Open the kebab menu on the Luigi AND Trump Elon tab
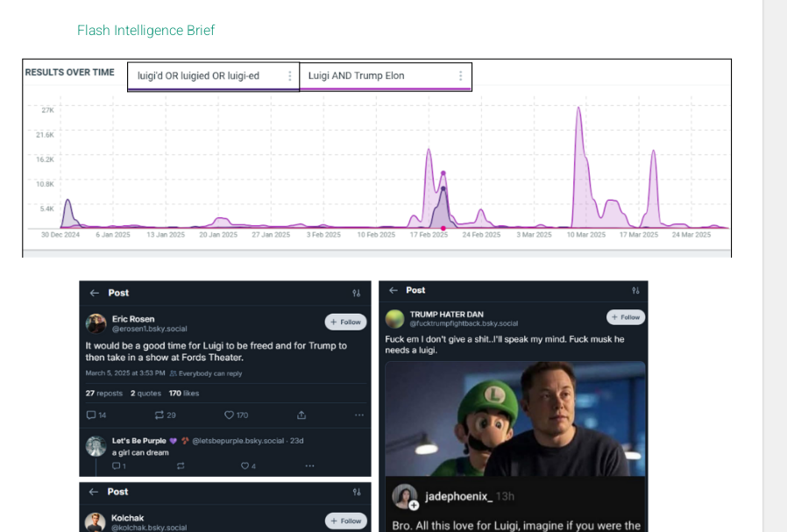 pos(460,75)
